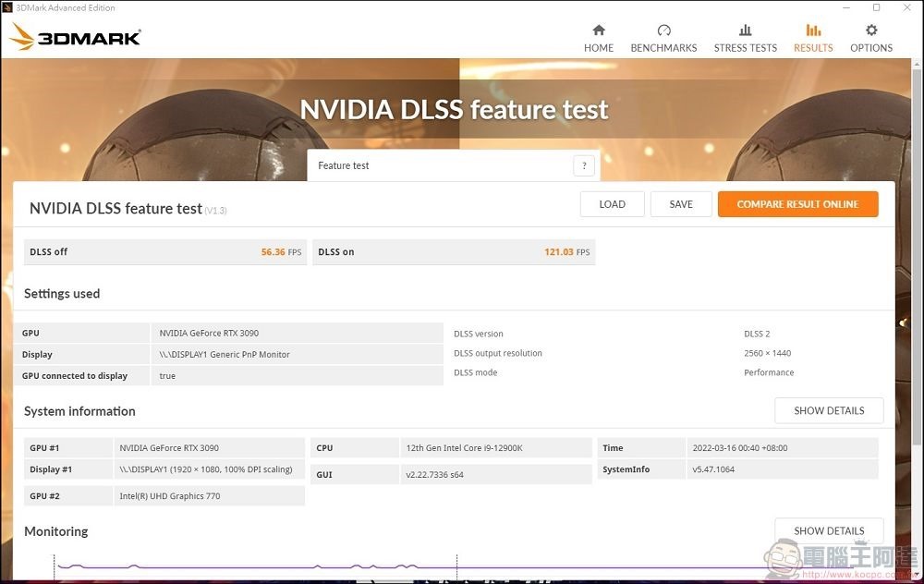Click the NVIDIA DLSS feature test V1.3 heading

[x=128, y=209]
